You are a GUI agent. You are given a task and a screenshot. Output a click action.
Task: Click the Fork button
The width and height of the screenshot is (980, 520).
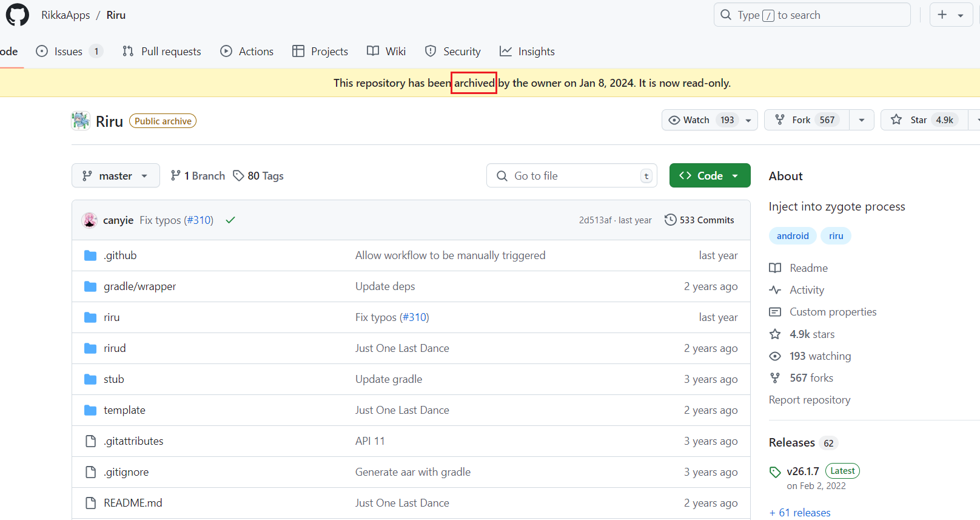tap(807, 120)
